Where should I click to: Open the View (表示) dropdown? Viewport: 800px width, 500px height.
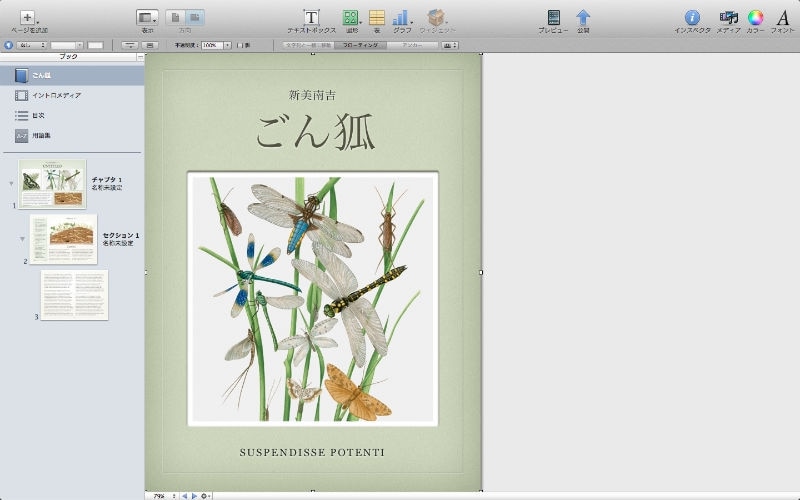pyautogui.click(x=148, y=18)
